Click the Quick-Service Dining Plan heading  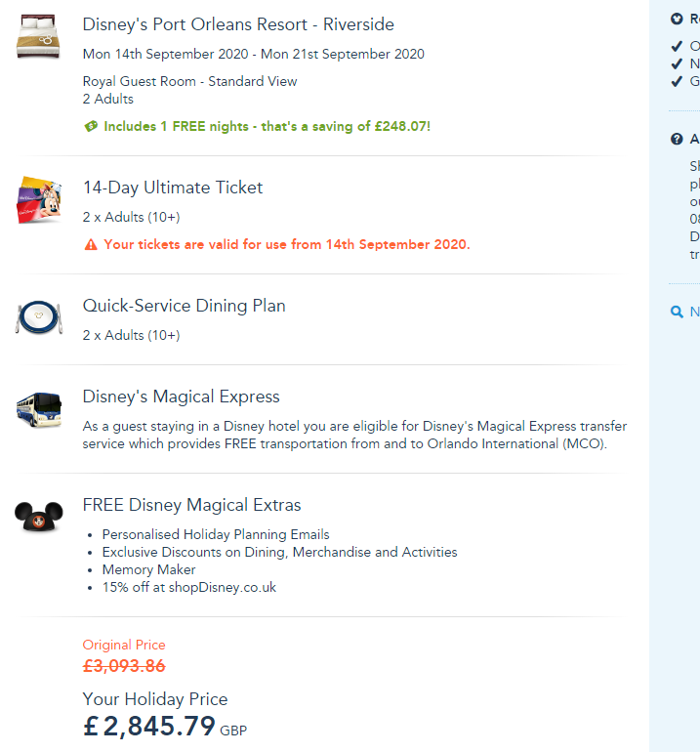point(184,306)
